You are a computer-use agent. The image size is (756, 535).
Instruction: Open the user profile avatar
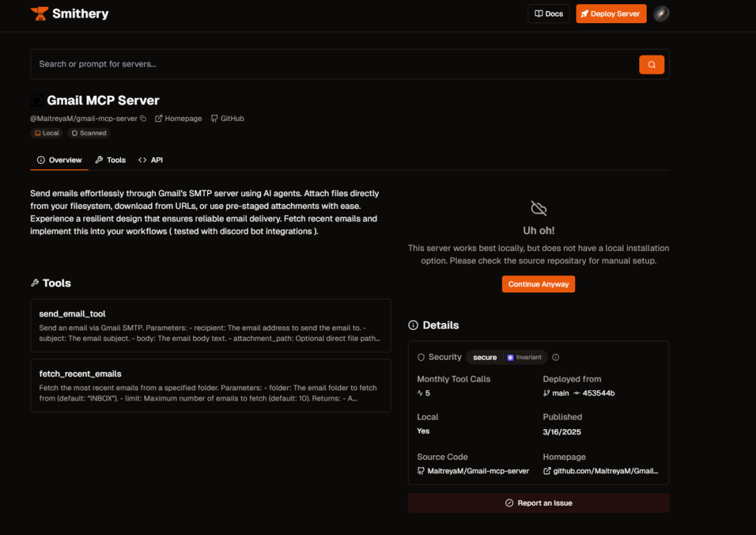tap(661, 13)
